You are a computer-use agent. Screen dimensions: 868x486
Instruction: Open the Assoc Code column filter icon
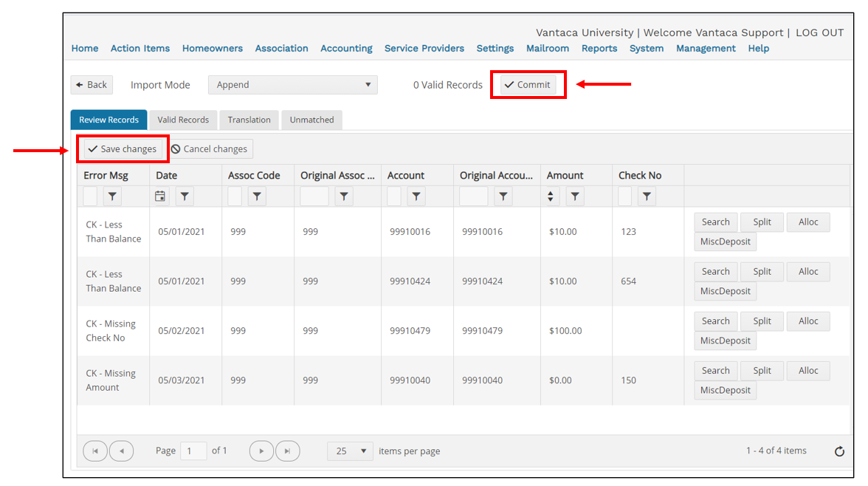257,196
